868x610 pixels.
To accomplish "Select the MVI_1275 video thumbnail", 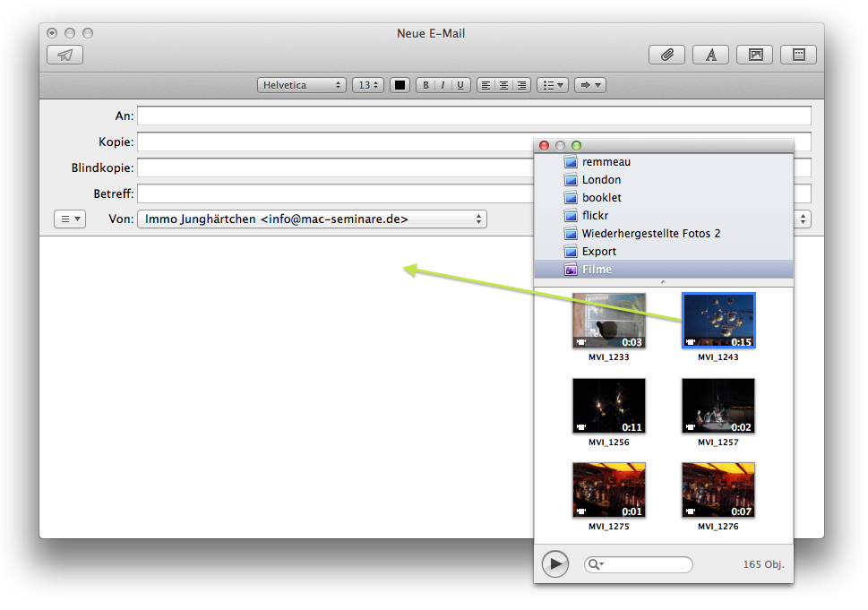I will click(x=609, y=491).
